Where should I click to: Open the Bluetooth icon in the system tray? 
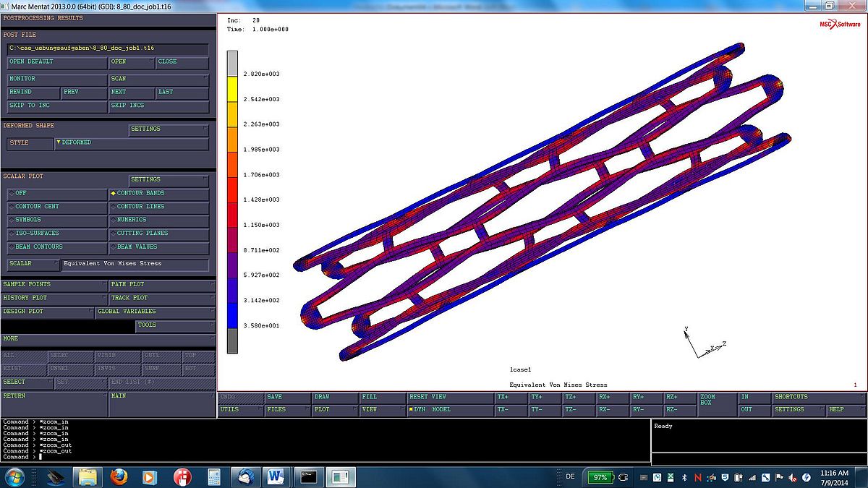(x=684, y=478)
